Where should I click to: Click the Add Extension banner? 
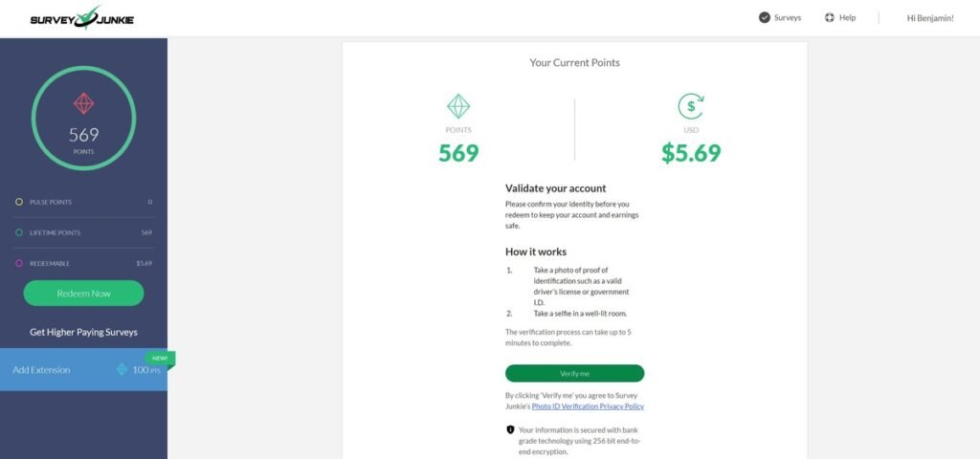click(57, 369)
